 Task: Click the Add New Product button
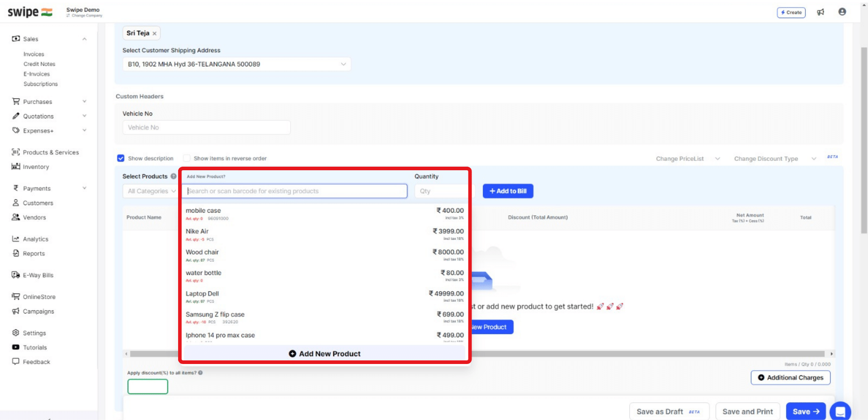(324, 354)
